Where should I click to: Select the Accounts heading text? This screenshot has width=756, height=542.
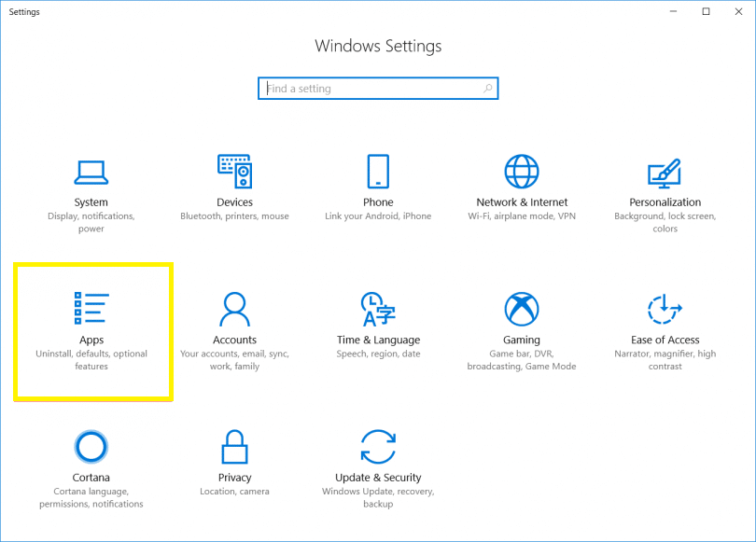pyautogui.click(x=234, y=340)
